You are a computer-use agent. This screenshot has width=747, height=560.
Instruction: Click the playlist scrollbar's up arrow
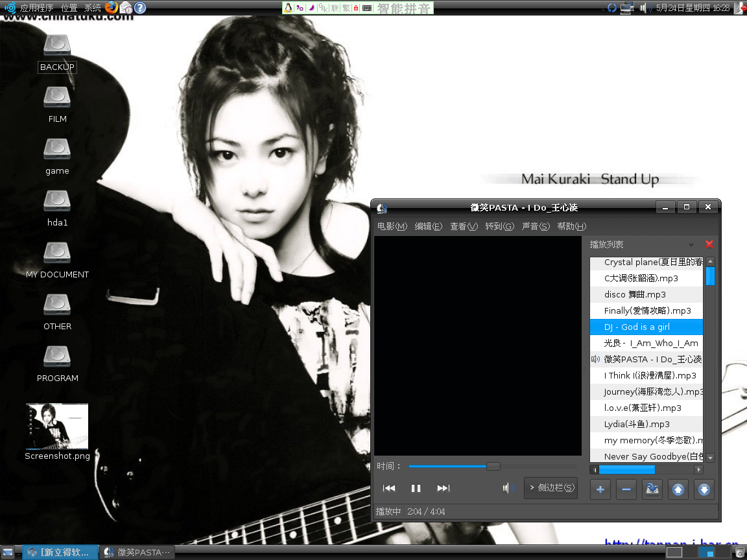[x=710, y=261]
